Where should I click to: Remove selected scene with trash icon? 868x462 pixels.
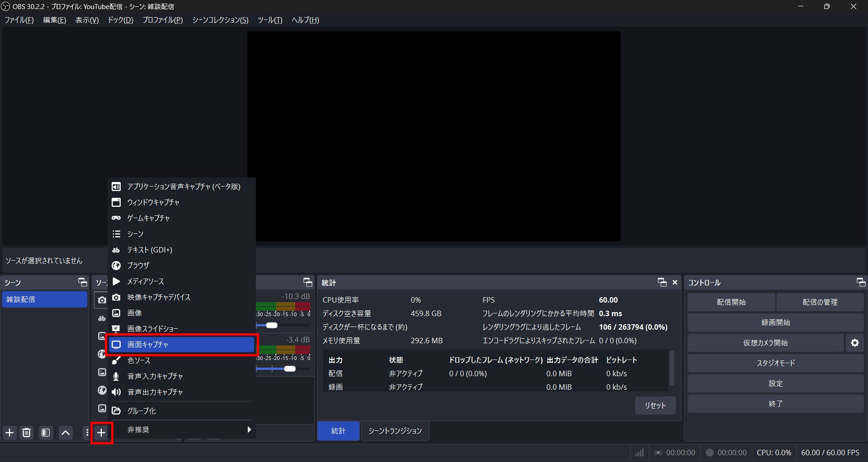(x=27, y=433)
